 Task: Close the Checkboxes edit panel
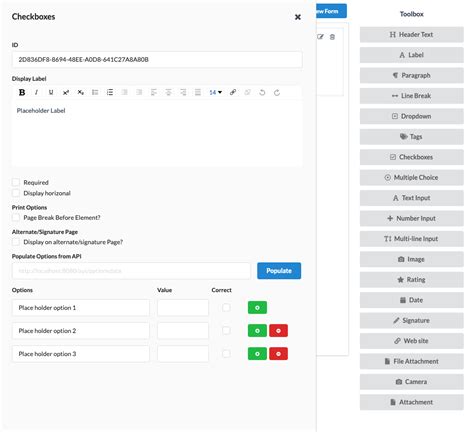click(298, 17)
